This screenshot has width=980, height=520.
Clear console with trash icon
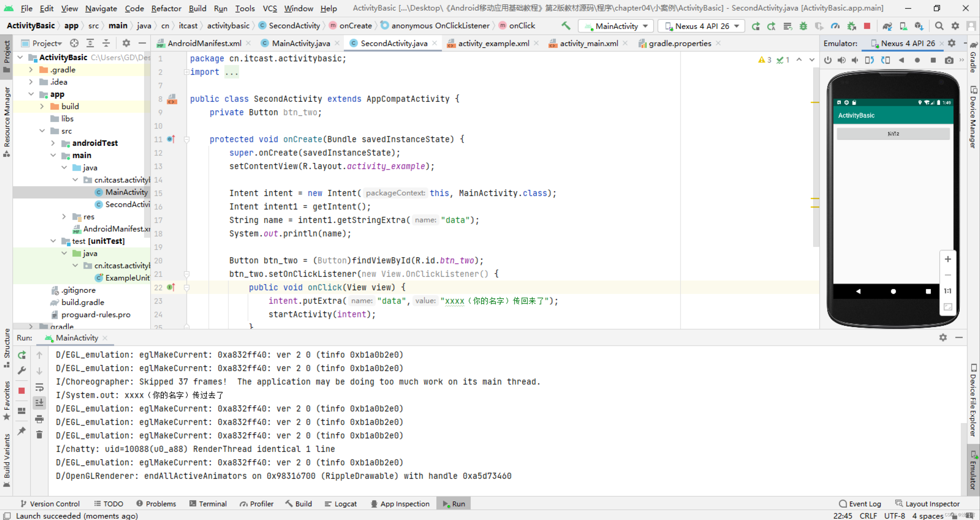(39, 435)
